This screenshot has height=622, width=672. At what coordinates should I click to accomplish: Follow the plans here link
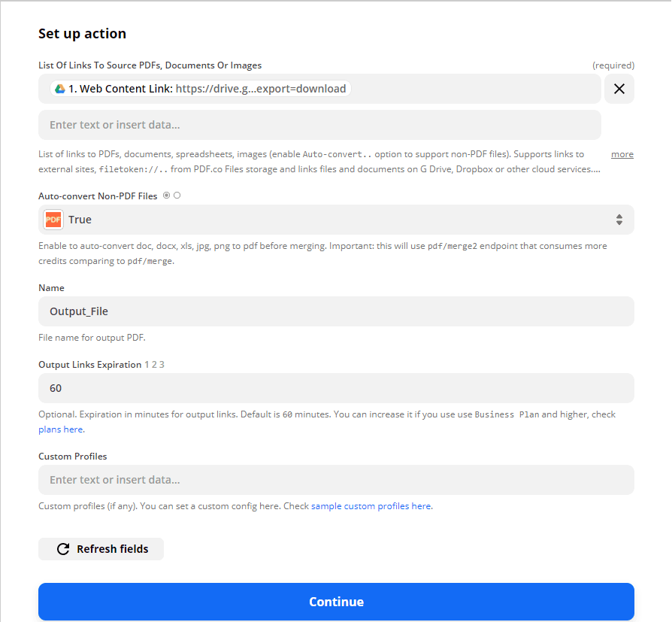click(x=60, y=429)
